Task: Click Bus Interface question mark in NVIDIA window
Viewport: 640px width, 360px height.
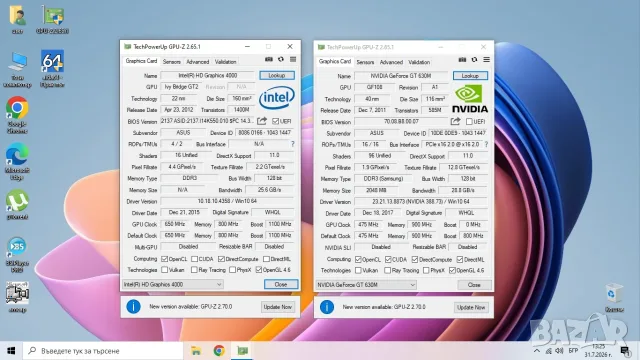Action: pyautogui.click(x=486, y=144)
